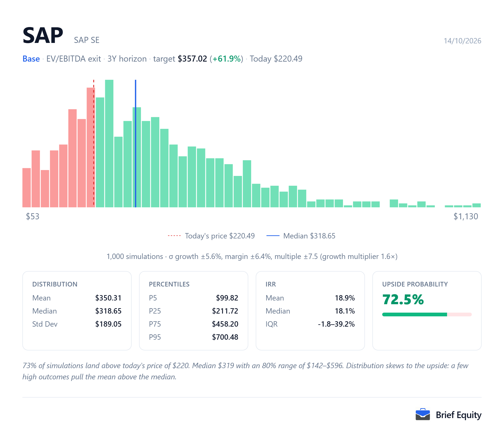
Task: Click the Median $318.65 legend entry
Action: (301, 236)
